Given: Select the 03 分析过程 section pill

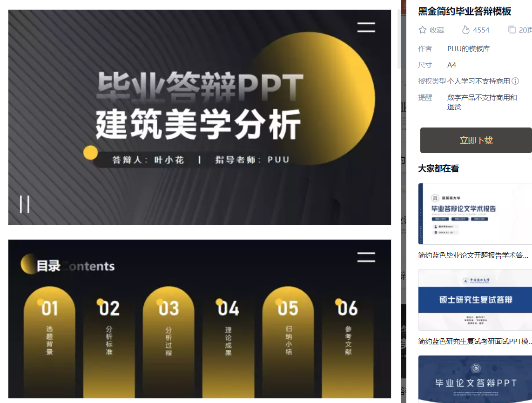Looking at the screenshot, I should point(168,342).
